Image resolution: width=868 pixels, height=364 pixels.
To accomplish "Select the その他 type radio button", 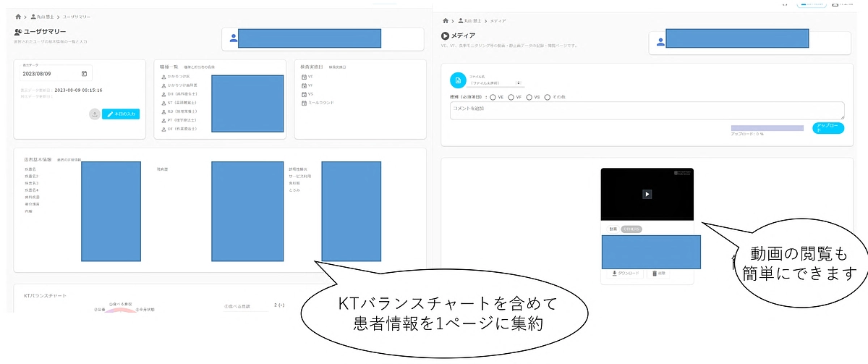I will click(548, 96).
